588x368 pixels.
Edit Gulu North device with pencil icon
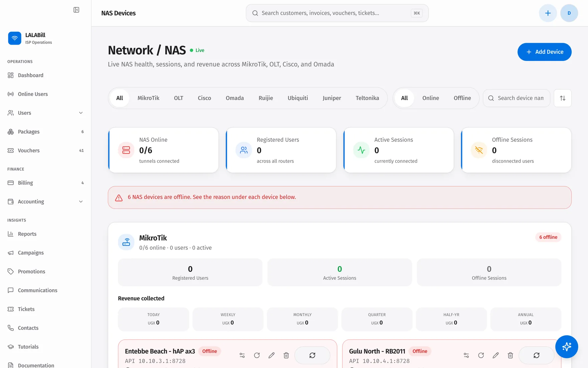(496, 355)
